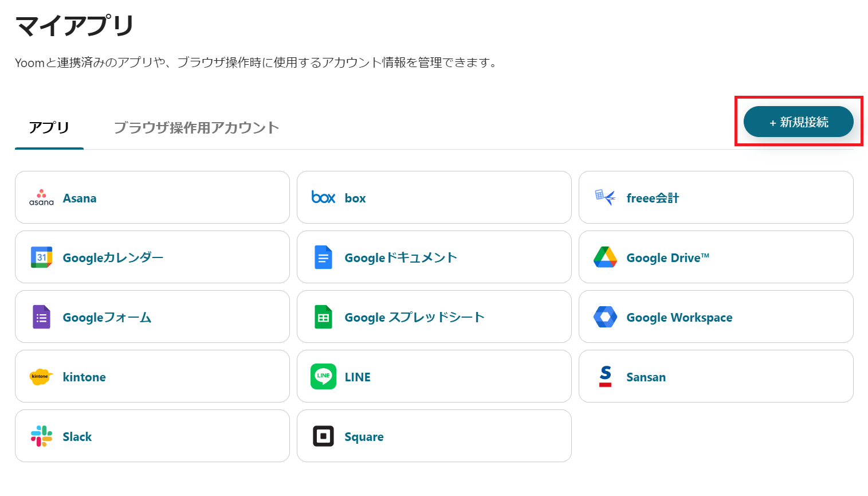The image size is (868, 496).
Task: Click the green LINE icon
Action: click(323, 377)
